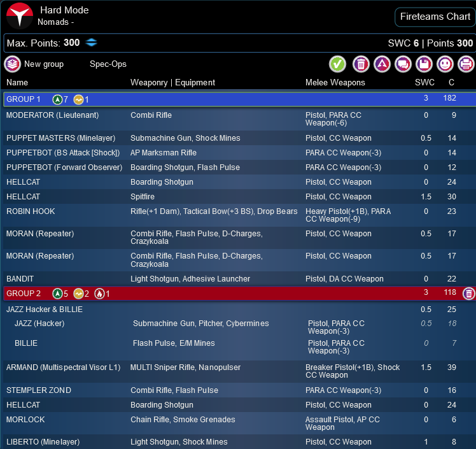Click 'Chain Rifle, Smoke Grenades' weaponry text
Screen dimensions: 476x449
[x=183, y=420]
